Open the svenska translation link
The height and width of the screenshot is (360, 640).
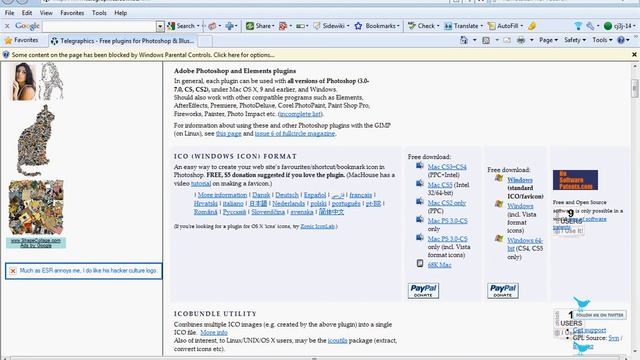tap(302, 212)
